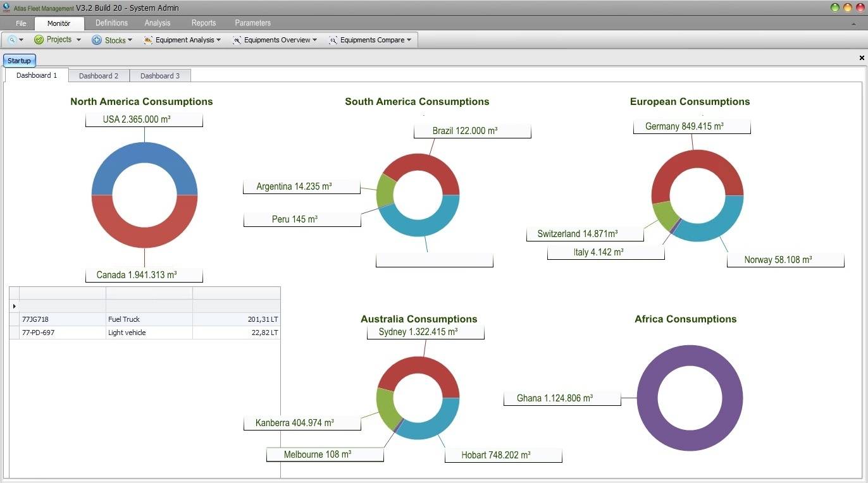Click the magnifier search icon in the toolbar
Image resolution: width=868 pixels, height=483 pixels.
click(12, 40)
